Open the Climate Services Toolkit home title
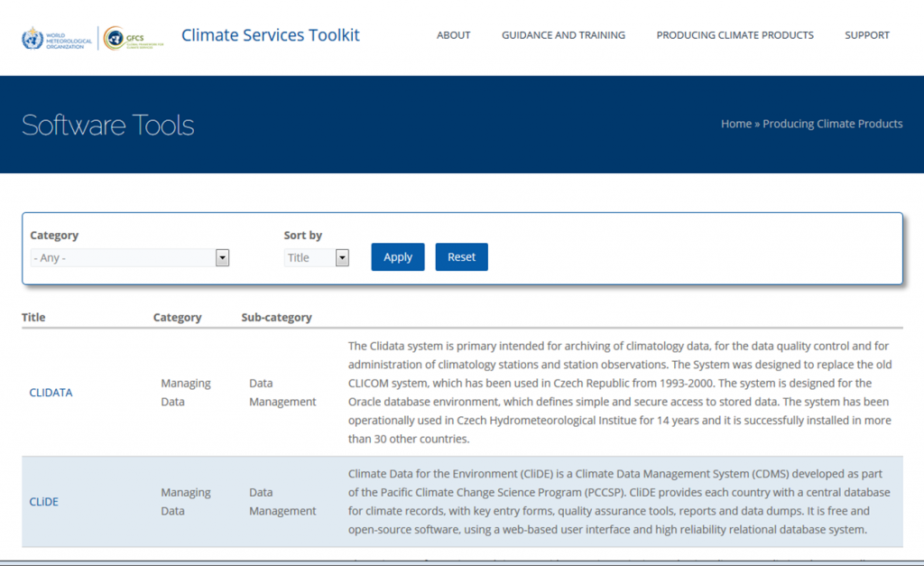This screenshot has width=924, height=566. (271, 35)
